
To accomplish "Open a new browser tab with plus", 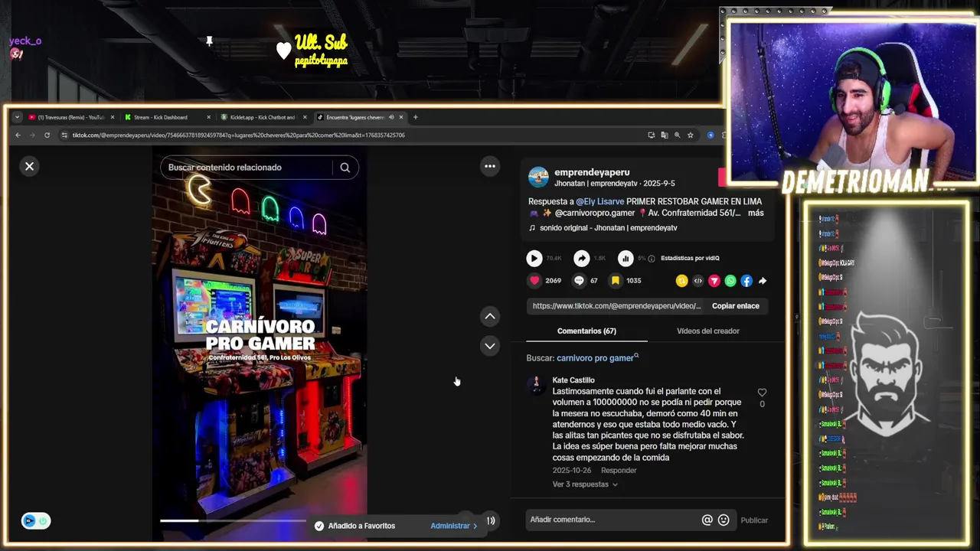I will pos(415,117).
